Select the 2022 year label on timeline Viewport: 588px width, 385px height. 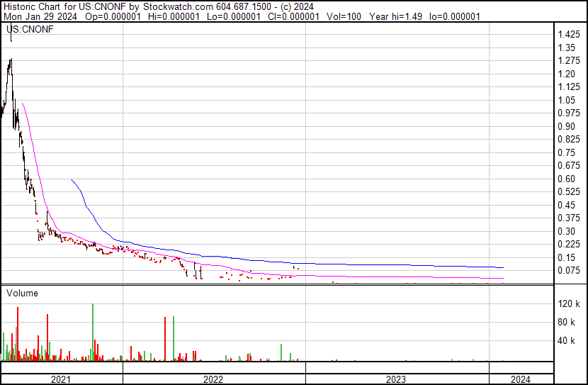(213, 379)
